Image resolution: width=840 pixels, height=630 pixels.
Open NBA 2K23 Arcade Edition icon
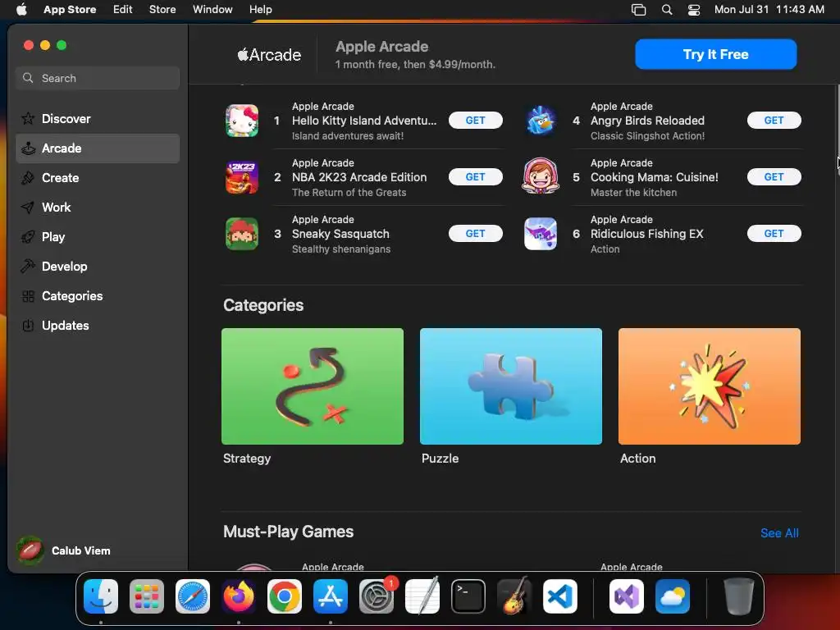[x=242, y=177]
